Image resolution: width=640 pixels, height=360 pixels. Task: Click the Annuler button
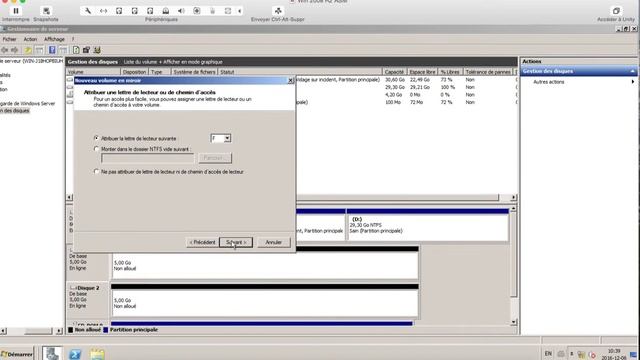tap(273, 242)
